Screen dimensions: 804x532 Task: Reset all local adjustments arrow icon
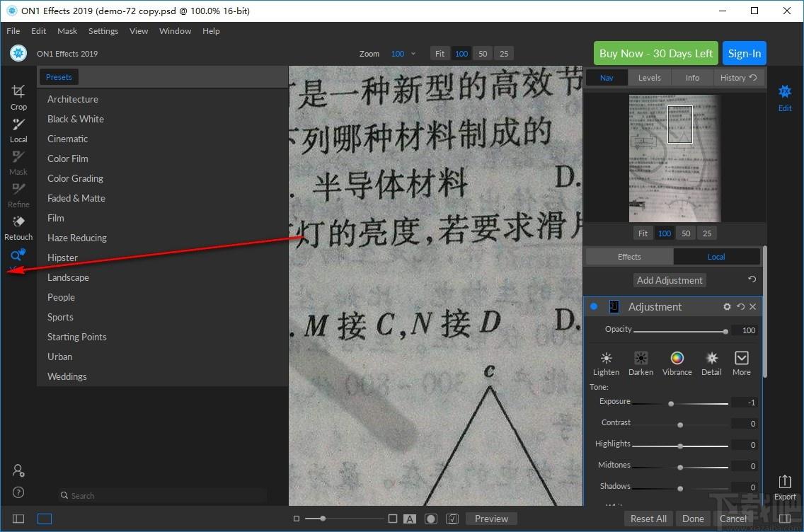point(752,279)
